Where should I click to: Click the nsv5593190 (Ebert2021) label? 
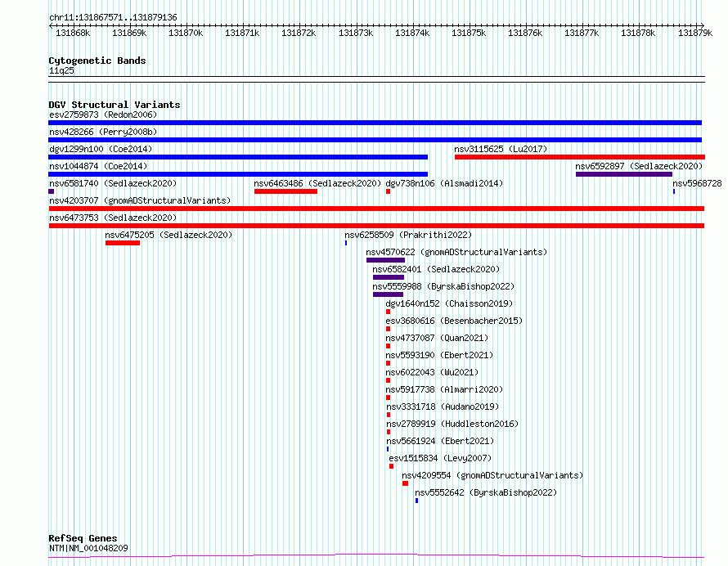coord(439,355)
